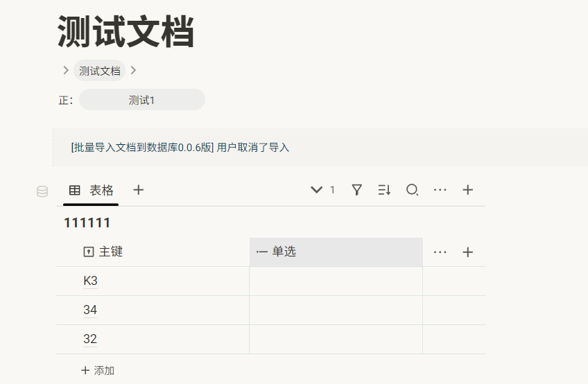Click the single-select icon in 单选 header

(261, 252)
